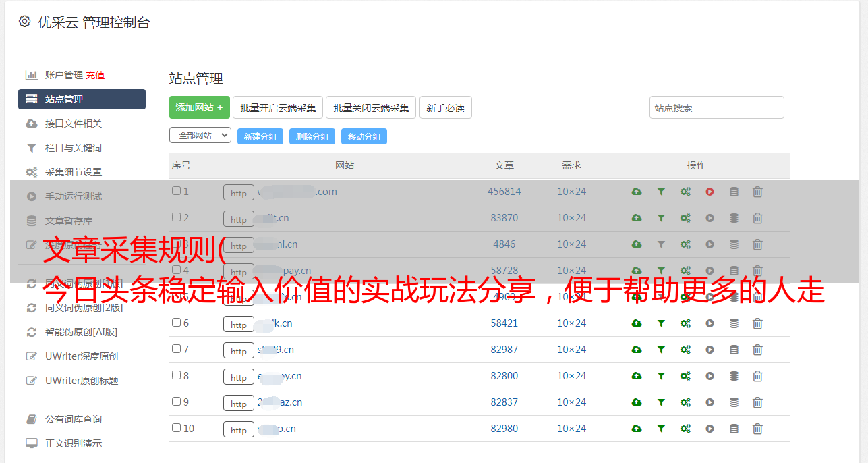Open the filter keywords icon in row 1
868x463 pixels.
coord(661,192)
